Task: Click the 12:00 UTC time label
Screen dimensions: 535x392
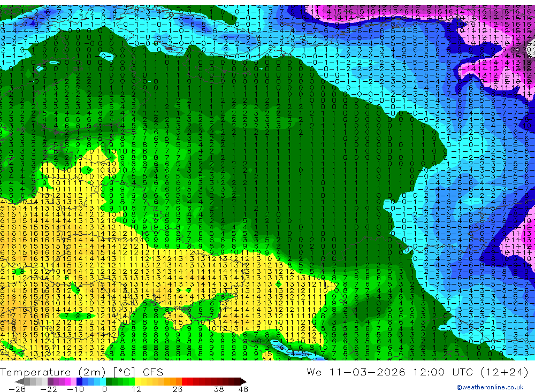Action: pos(444,372)
